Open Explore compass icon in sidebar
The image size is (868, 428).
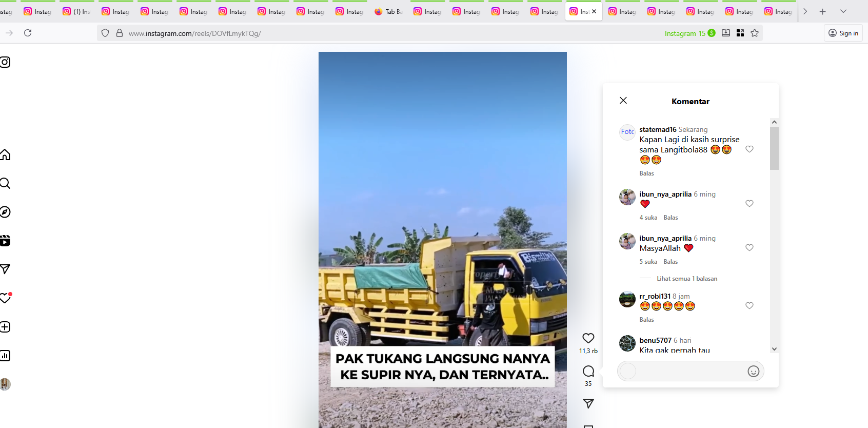5,212
